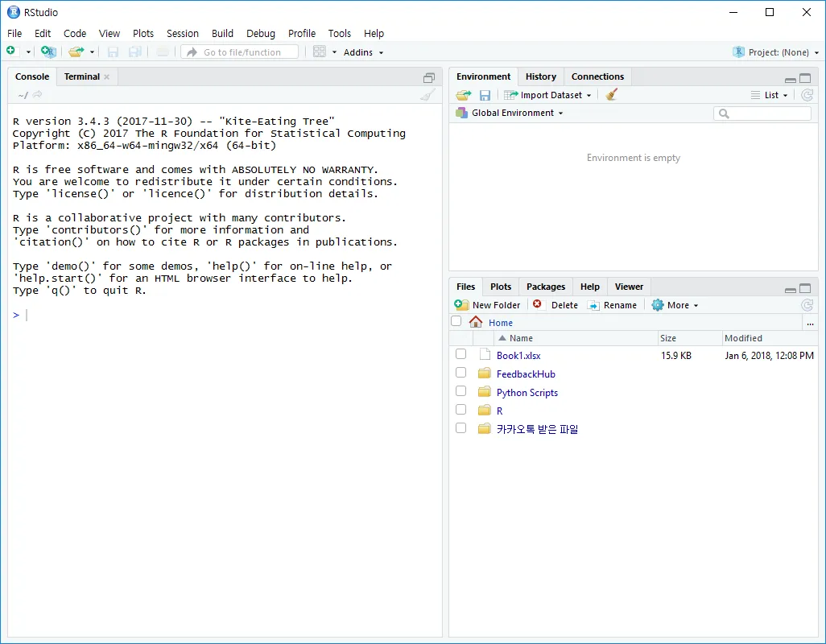The image size is (826, 644).
Task: Open the List view dropdown
Action: pos(769,95)
